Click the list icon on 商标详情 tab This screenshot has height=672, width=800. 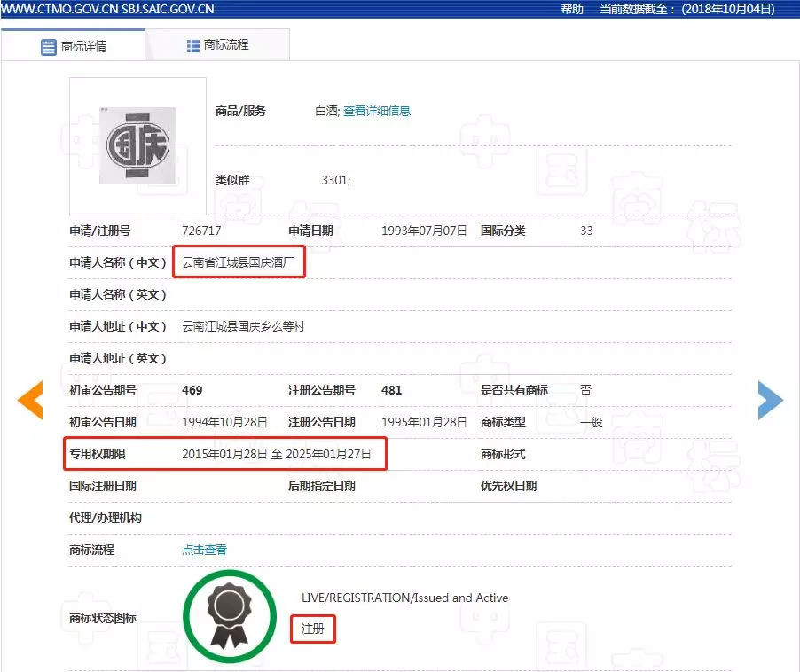[x=48, y=45]
